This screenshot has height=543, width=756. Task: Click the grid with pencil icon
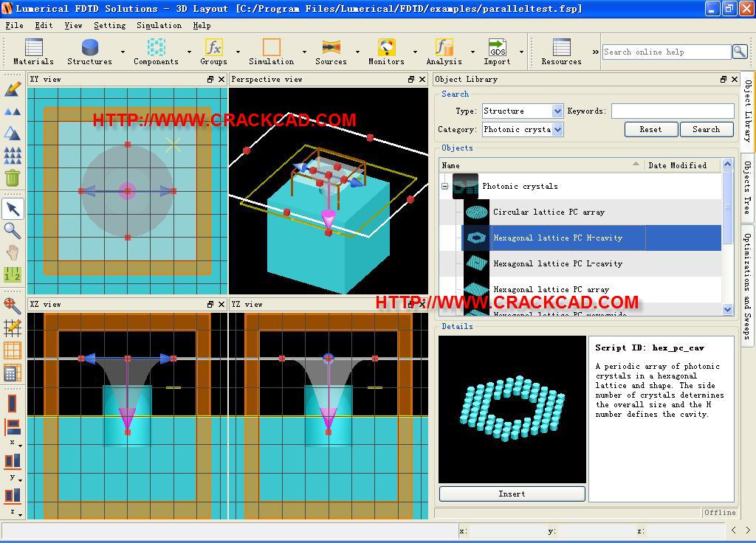13,328
